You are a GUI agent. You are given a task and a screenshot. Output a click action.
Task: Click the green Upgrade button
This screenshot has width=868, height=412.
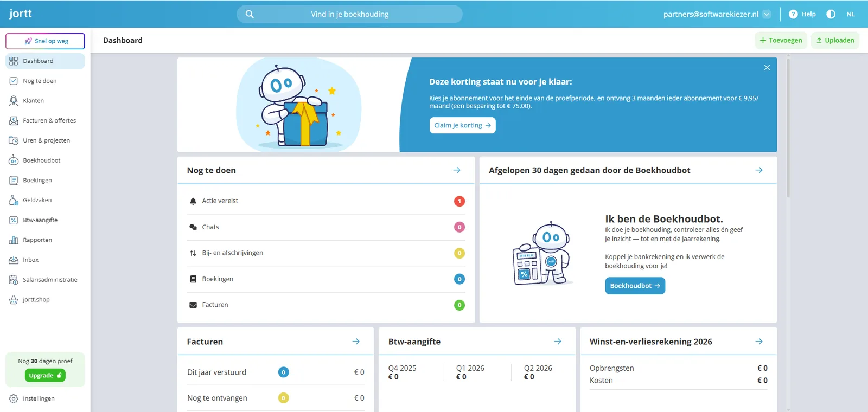tap(45, 375)
